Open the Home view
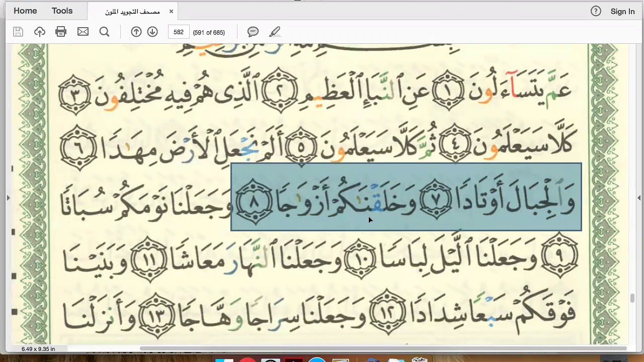644x362 pixels. (25, 11)
